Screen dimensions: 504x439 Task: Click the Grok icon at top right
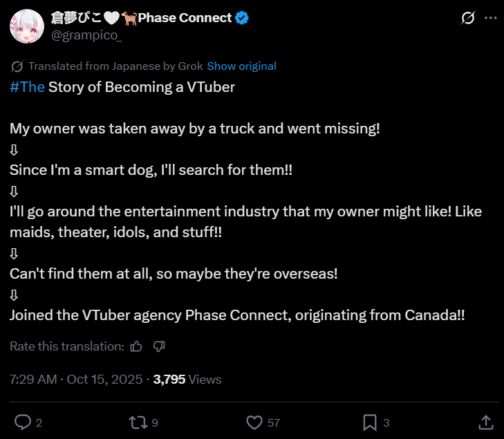tap(467, 18)
